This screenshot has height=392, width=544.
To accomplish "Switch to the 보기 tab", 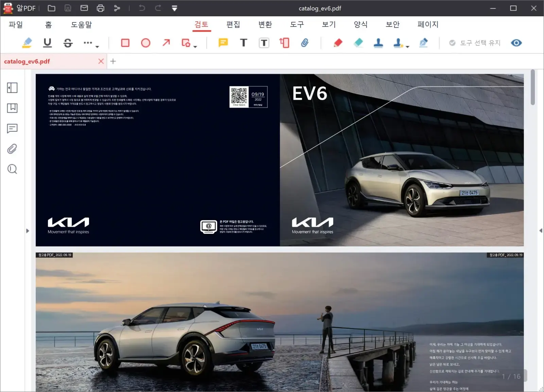I will 329,24.
